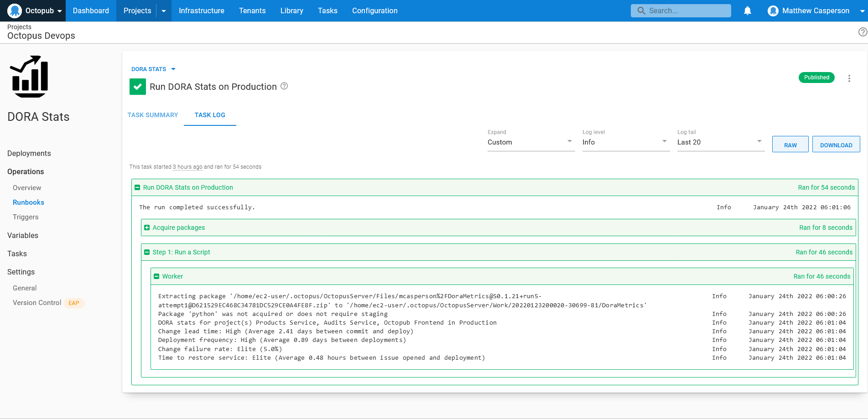Click the DORA Stats project chart logo
Viewport: 868px width, 419px height.
pyautogui.click(x=30, y=77)
